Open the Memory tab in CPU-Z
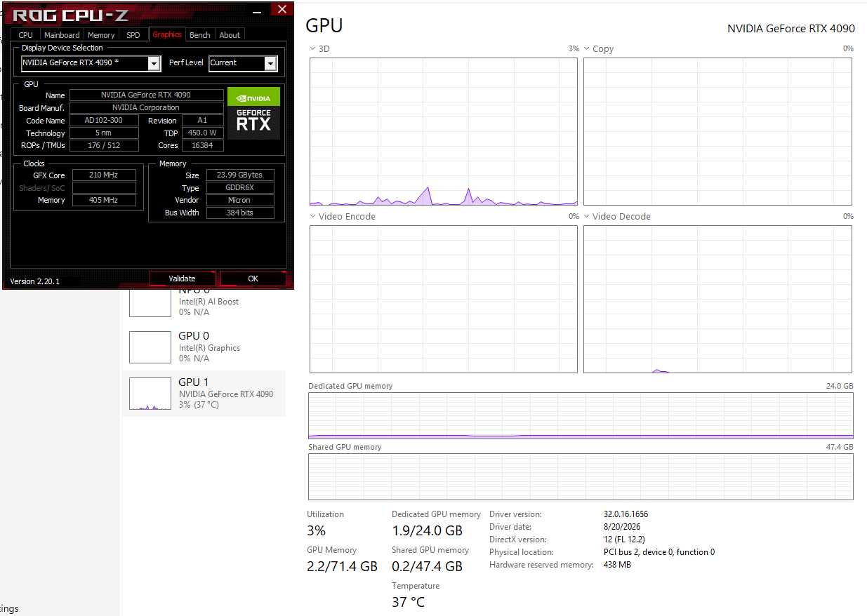This screenshot has width=867, height=616. click(x=101, y=34)
